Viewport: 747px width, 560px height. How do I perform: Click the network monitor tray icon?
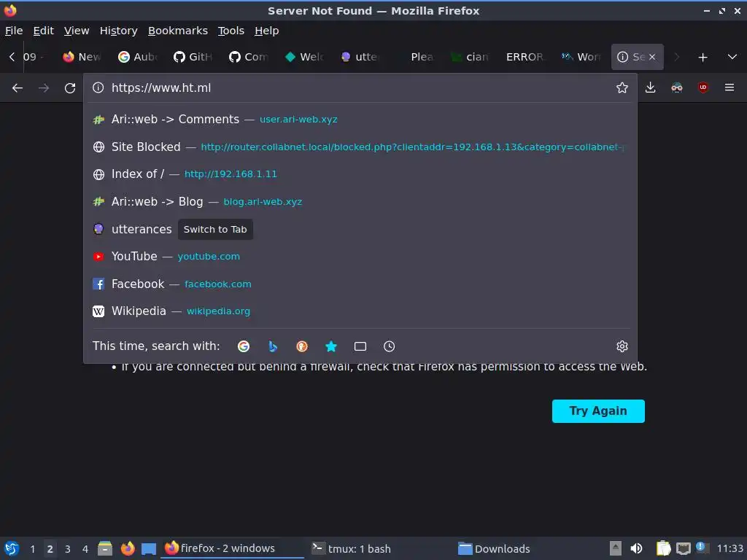(x=683, y=548)
